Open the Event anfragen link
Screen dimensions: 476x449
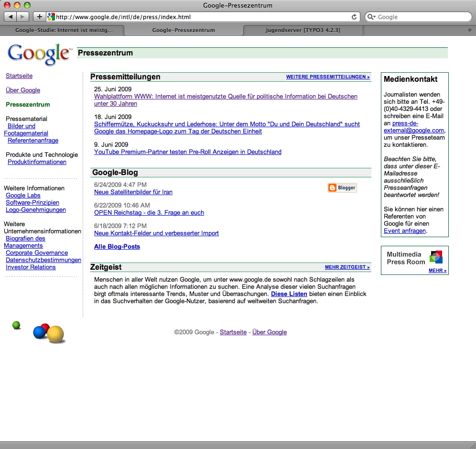pos(405,231)
